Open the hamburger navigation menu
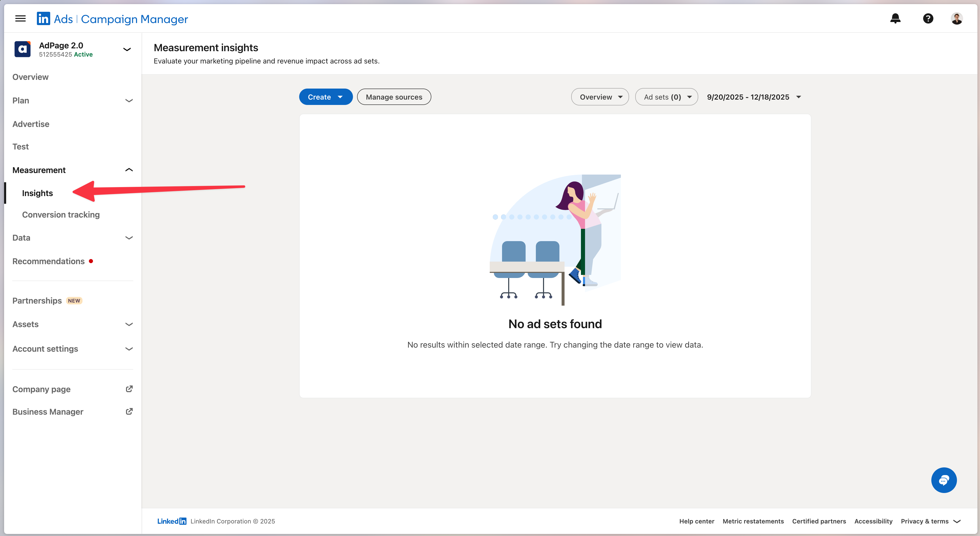980x536 pixels. [20, 19]
